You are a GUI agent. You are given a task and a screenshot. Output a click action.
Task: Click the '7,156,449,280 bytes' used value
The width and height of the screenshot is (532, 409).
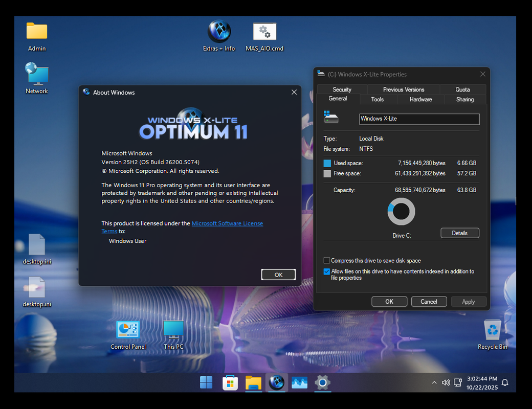coord(422,163)
